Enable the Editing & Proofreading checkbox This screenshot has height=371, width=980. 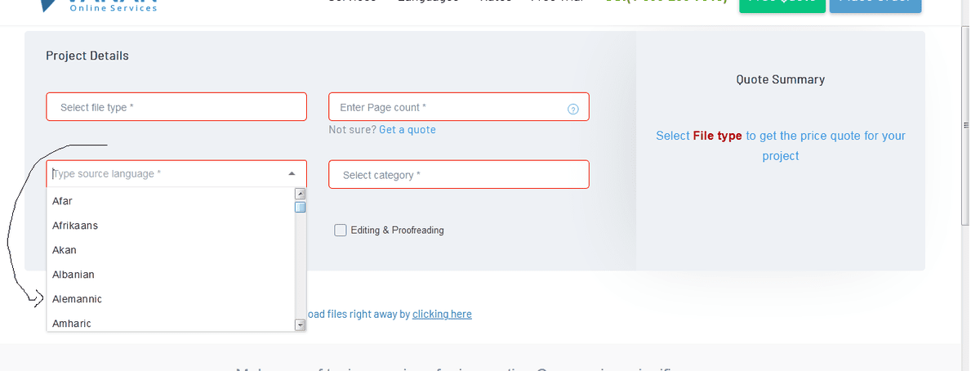point(341,230)
